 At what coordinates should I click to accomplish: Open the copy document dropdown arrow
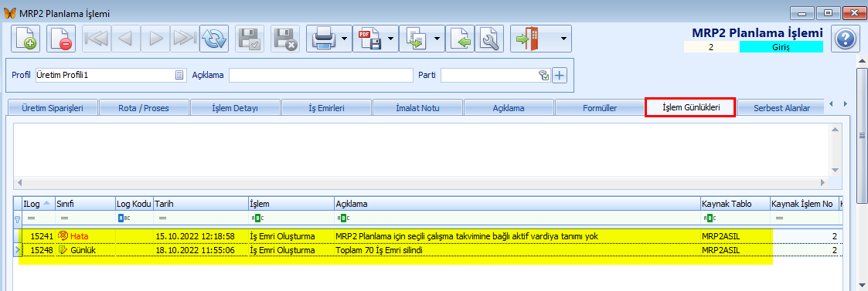click(437, 39)
